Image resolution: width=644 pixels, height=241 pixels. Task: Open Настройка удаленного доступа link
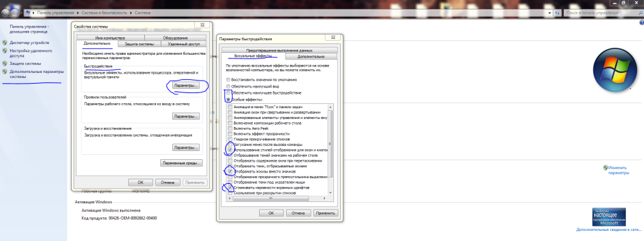[x=31, y=53]
